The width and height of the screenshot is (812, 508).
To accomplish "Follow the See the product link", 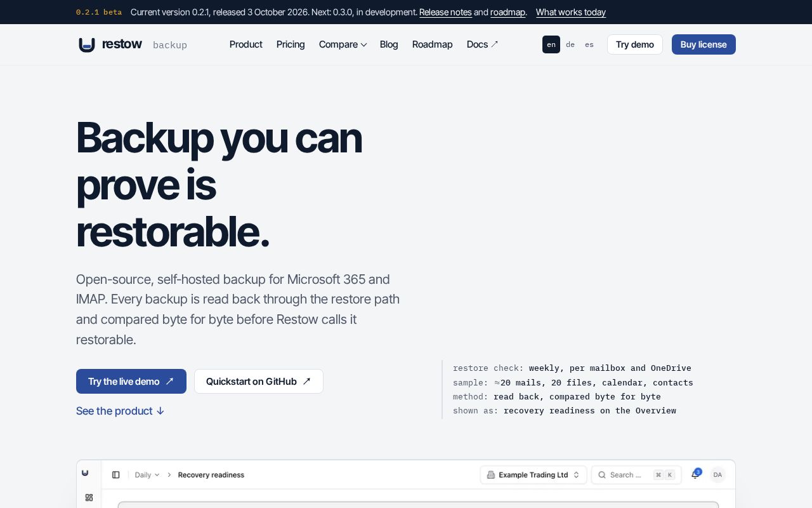I will (121, 411).
